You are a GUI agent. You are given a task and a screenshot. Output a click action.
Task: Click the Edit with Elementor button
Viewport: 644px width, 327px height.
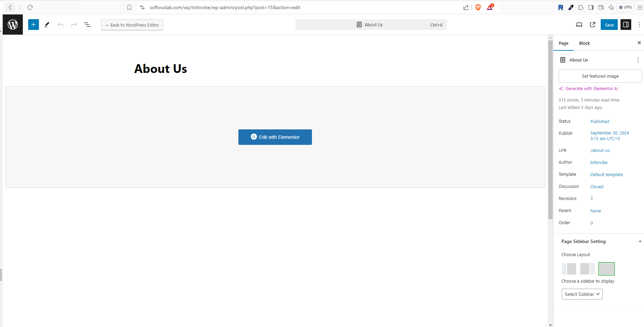pos(275,137)
